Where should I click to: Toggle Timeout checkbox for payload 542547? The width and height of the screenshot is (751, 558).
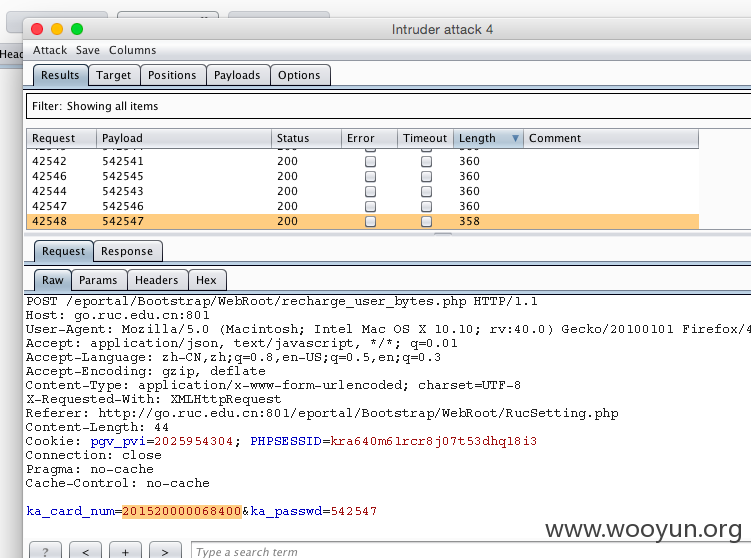point(426,221)
